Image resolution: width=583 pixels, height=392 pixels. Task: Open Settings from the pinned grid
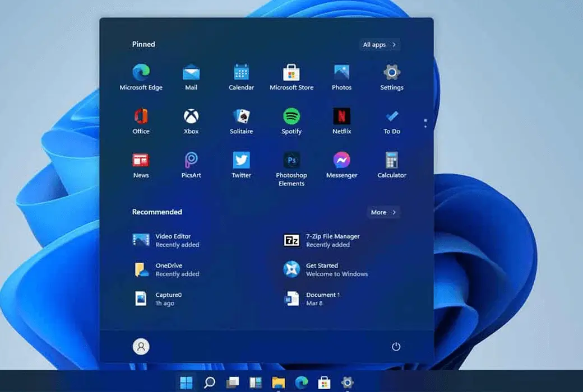click(x=392, y=77)
